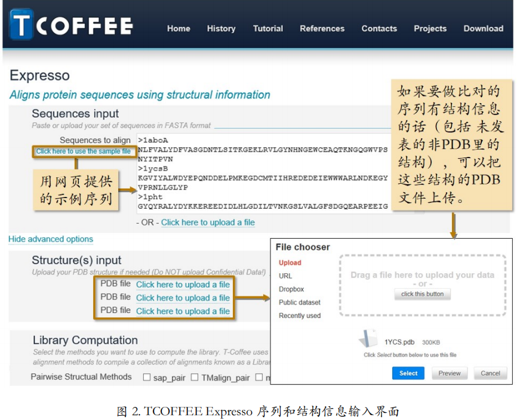Viewport: 523px width, 420px height.
Task: Click here to use the sample file
Action: [x=84, y=152]
